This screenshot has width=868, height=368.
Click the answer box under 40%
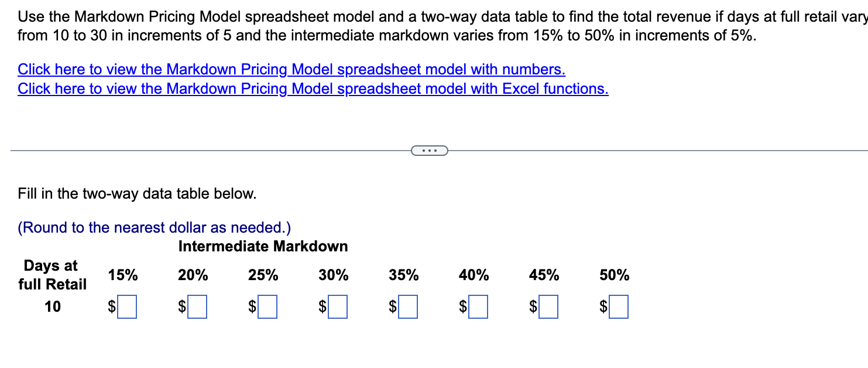[x=479, y=306]
